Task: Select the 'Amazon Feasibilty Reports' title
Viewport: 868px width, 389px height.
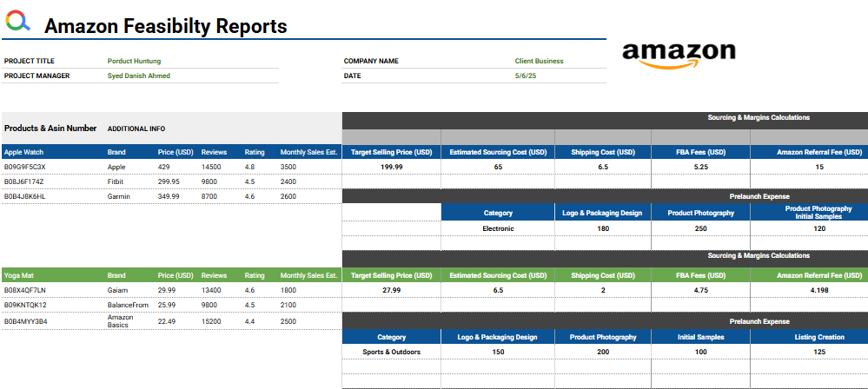Action: click(x=165, y=25)
